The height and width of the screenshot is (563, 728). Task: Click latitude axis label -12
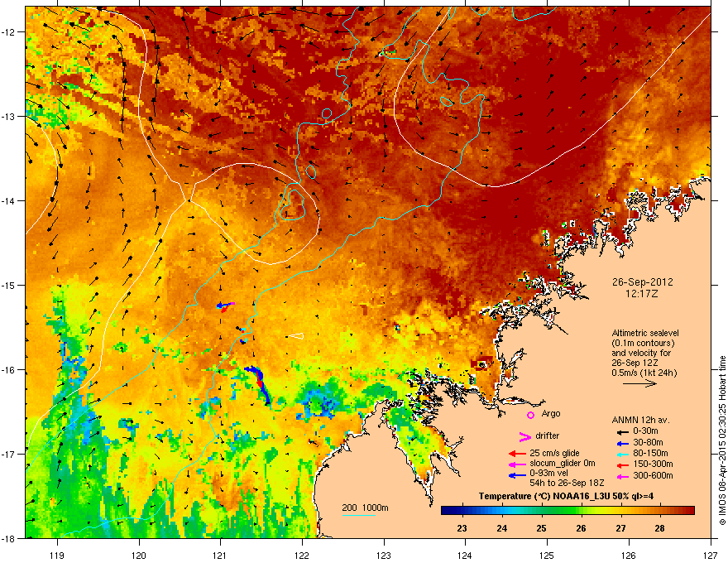pos(8,32)
